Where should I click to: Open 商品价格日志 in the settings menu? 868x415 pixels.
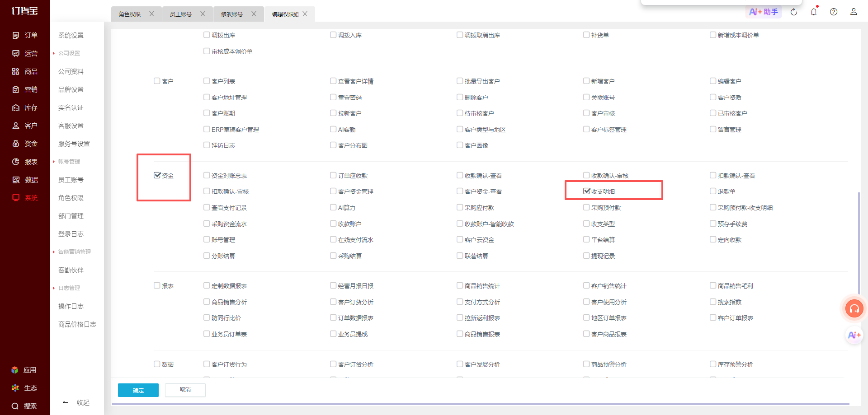point(77,324)
